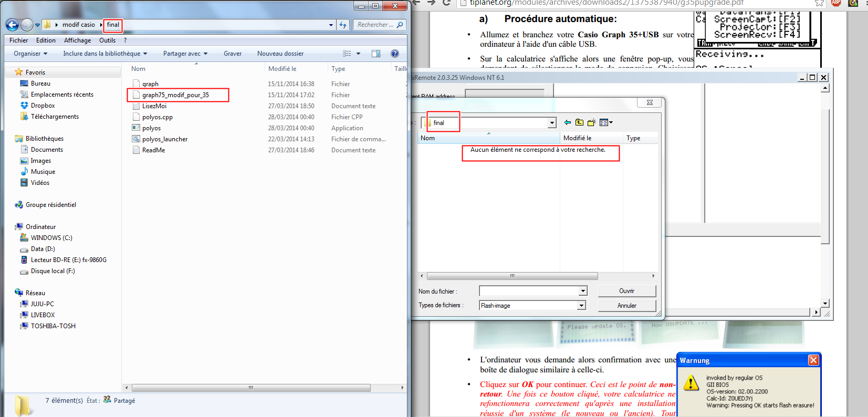This screenshot has width=868, height=417.
Task: Select the graph75_modif_pour_35 file
Action: point(175,95)
